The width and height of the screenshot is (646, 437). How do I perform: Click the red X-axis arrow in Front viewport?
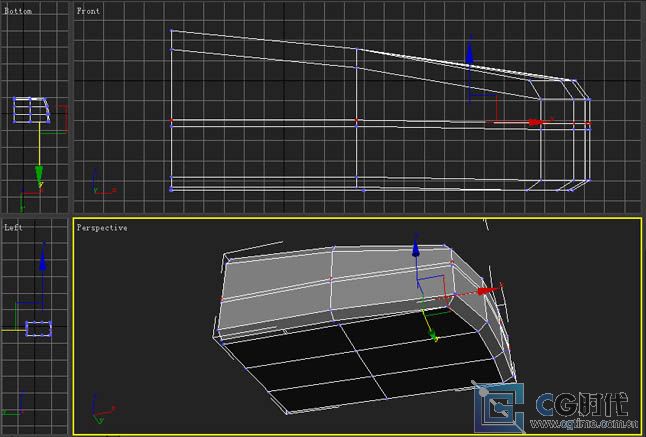coord(537,123)
